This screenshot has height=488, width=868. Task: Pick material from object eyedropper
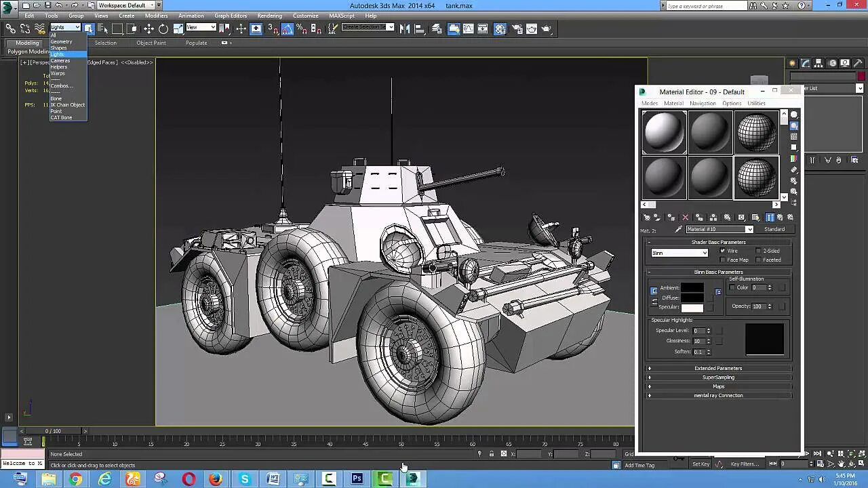tap(678, 230)
